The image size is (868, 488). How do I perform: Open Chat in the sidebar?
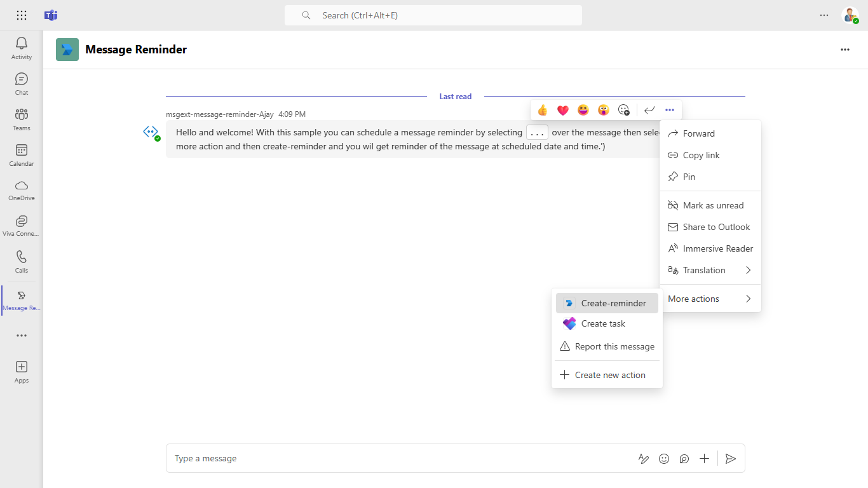(x=22, y=84)
